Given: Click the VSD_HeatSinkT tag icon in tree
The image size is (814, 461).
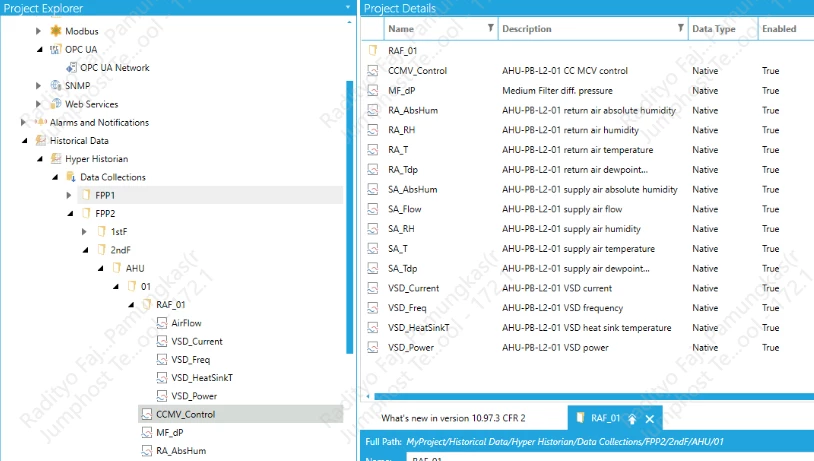Looking at the screenshot, I should (x=162, y=377).
